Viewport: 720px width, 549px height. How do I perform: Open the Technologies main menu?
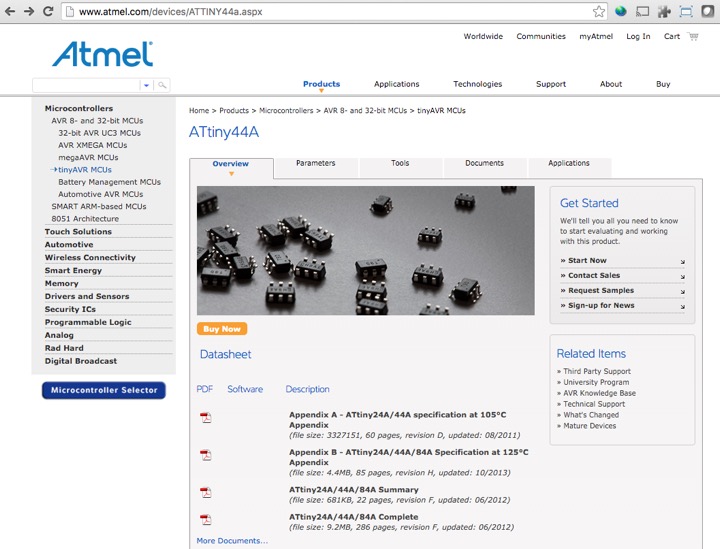[478, 84]
